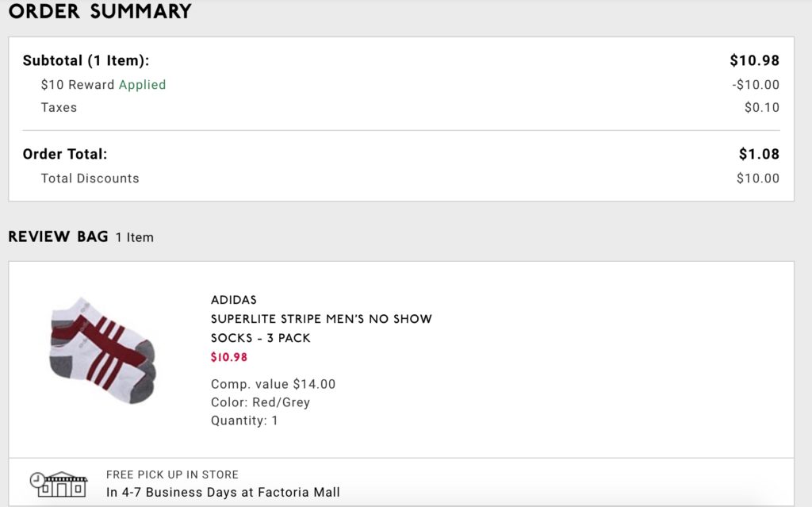Click the ADIDAS brand name
This screenshot has height=507, width=812.
(x=234, y=300)
